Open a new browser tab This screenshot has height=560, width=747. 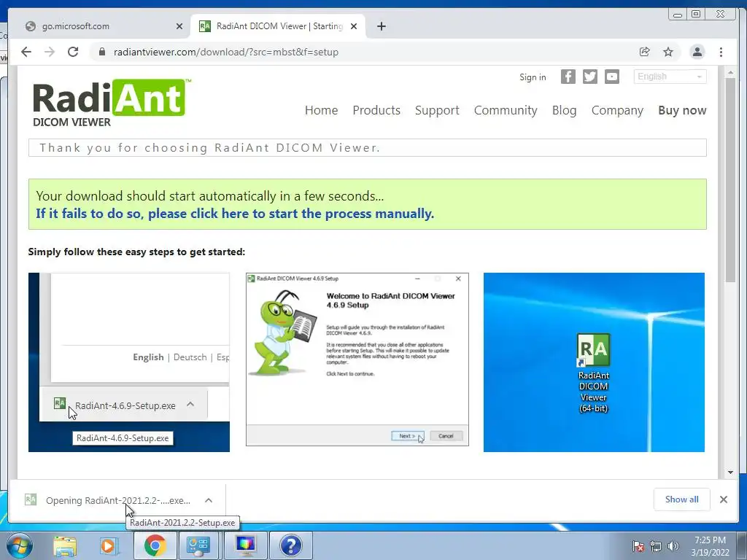pyautogui.click(x=381, y=26)
